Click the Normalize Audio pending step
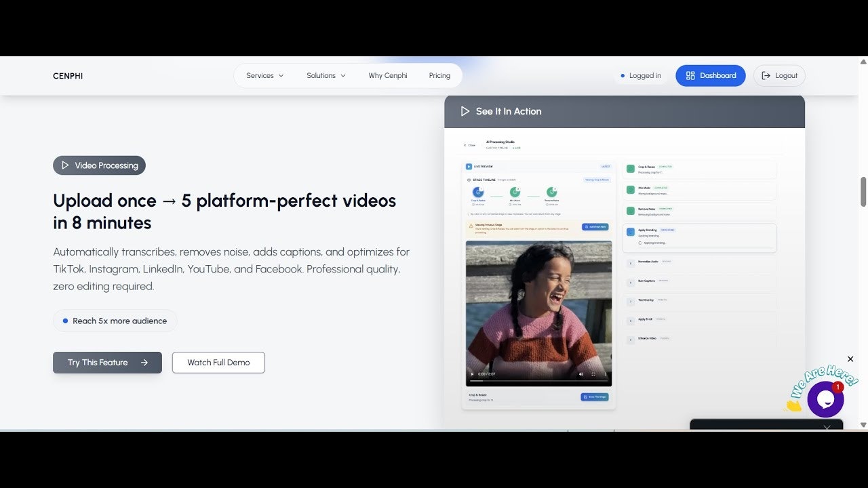Screen dimensions: 868x488 click(x=699, y=263)
